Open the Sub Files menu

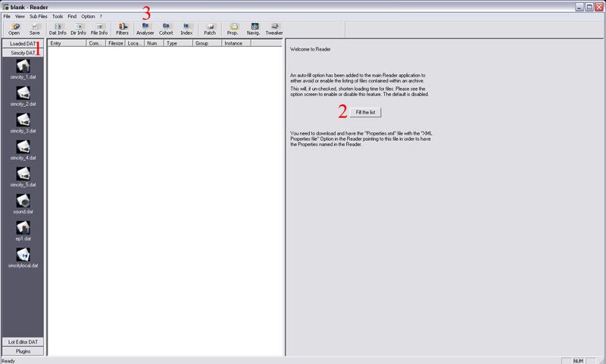tap(39, 16)
